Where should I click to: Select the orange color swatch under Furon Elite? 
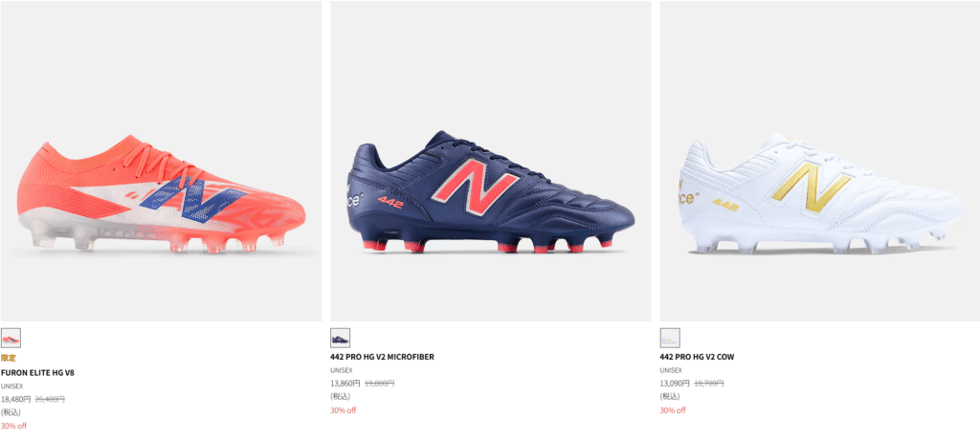(11, 338)
